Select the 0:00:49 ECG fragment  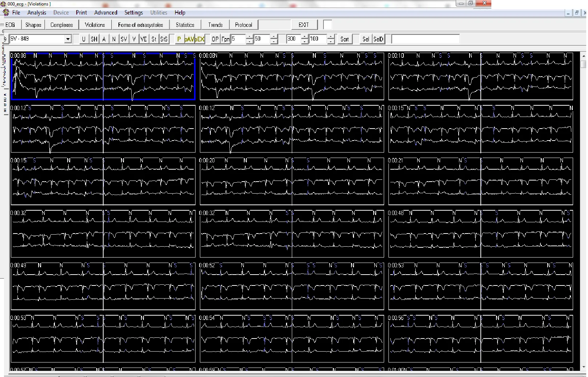pos(103,286)
